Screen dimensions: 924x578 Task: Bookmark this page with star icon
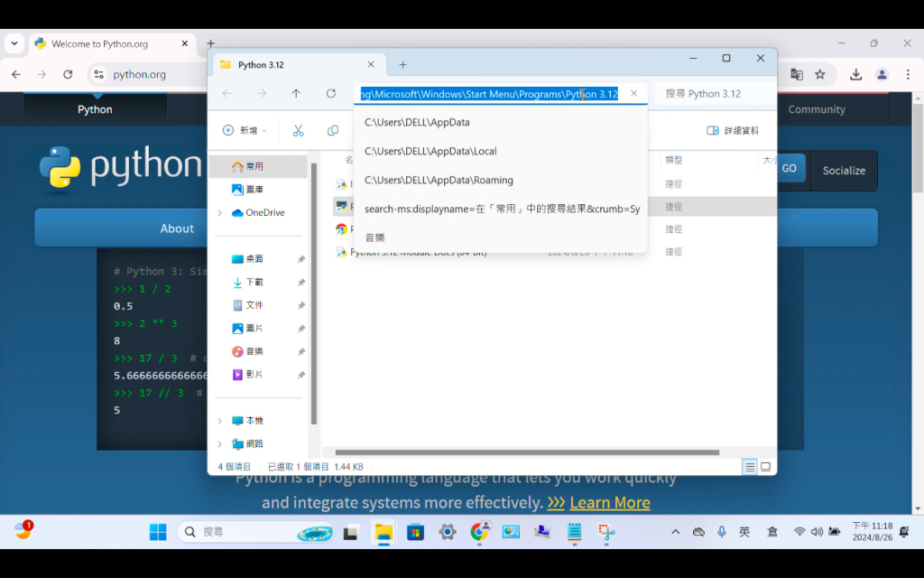[x=819, y=74]
